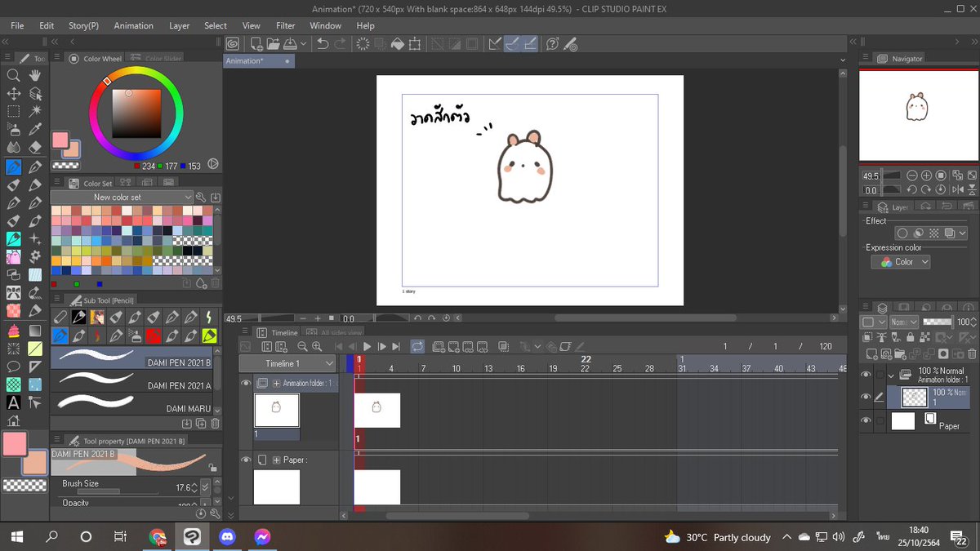The image size is (980, 551).
Task: Select the Eraser tool
Action: (x=35, y=148)
